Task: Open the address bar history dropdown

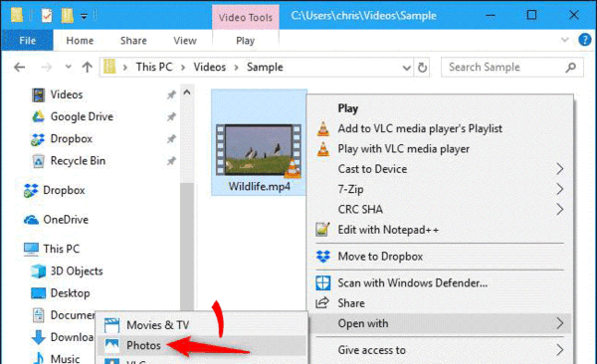Action: point(407,68)
